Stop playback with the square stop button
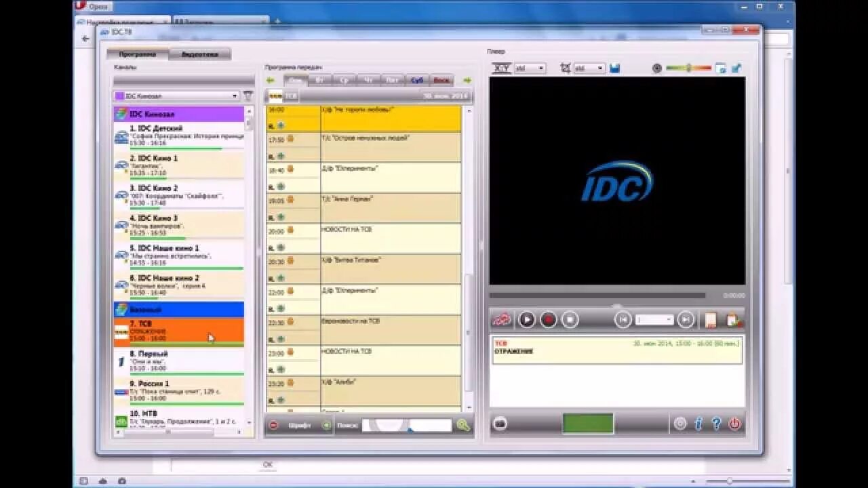Screen dimensions: 868x488 (x=570, y=319)
